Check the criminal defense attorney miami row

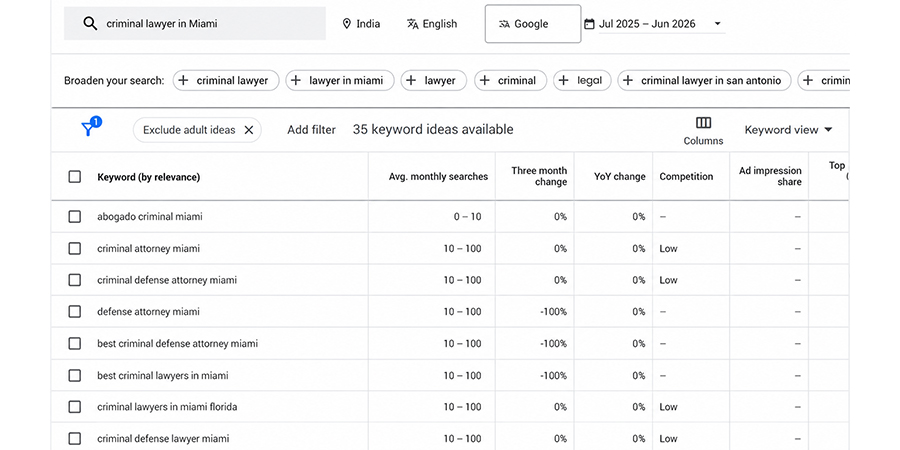tap(75, 280)
